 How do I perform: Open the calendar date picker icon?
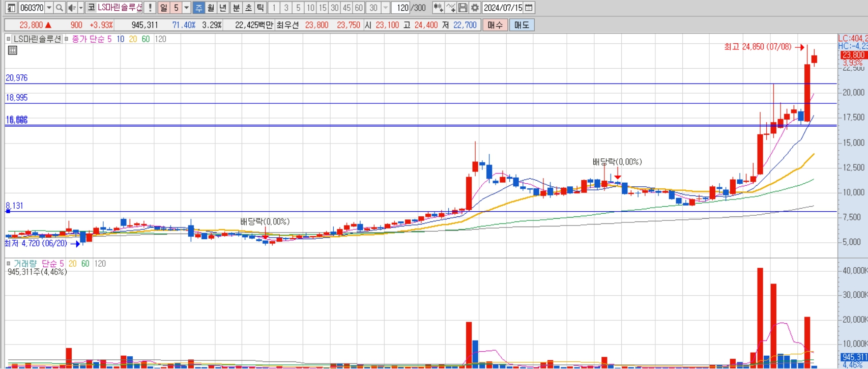529,8
